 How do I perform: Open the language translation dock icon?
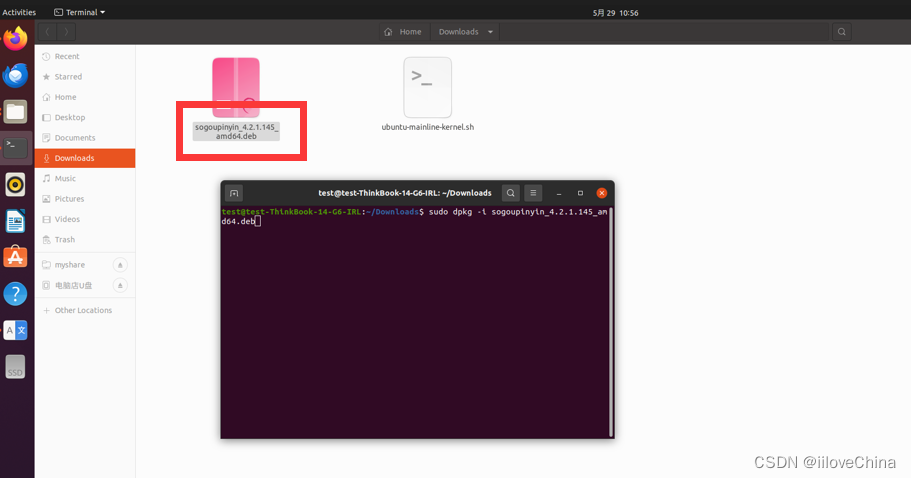coord(16,330)
